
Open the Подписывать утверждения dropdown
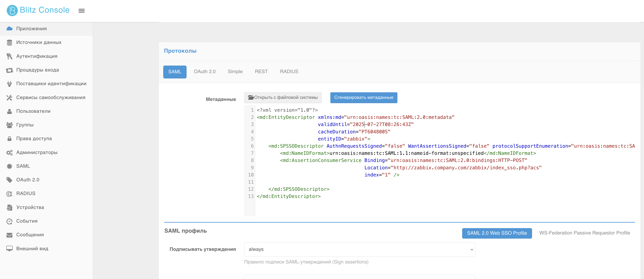click(360, 249)
